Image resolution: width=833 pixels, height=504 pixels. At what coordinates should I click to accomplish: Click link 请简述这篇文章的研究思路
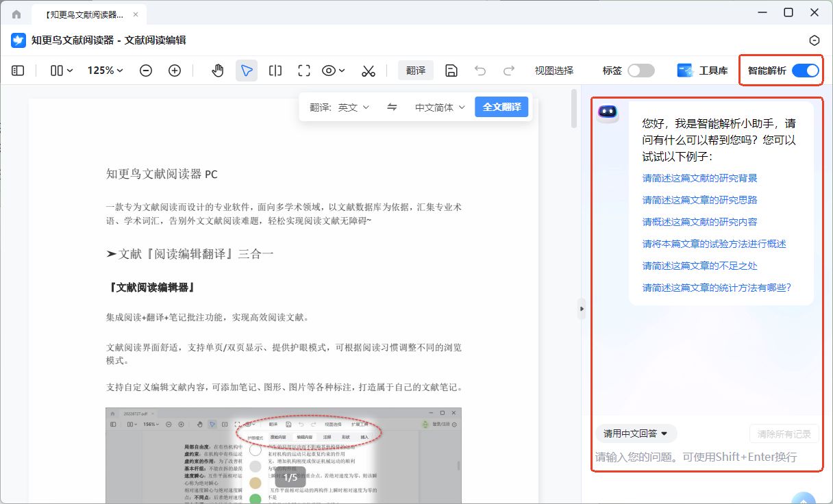699,200
